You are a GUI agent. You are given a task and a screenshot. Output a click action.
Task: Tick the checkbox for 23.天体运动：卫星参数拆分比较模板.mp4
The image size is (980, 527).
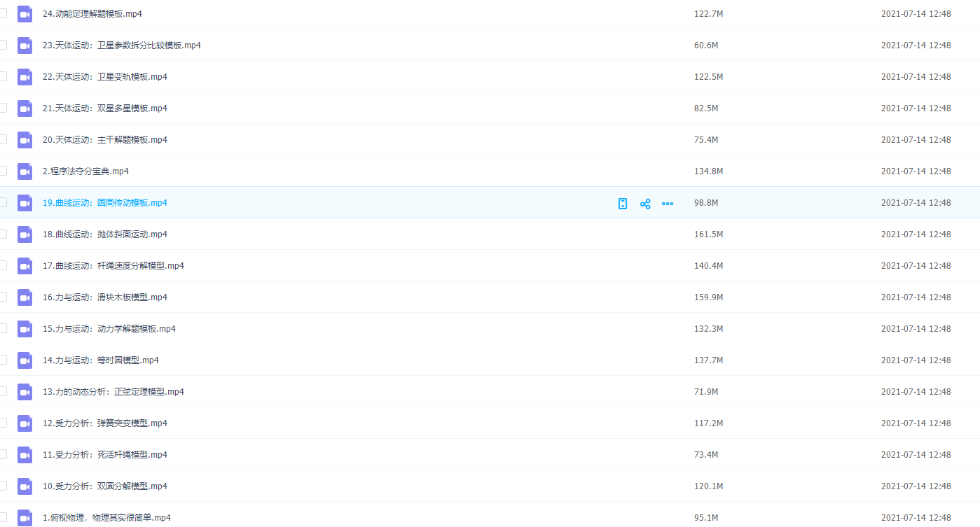[3, 45]
